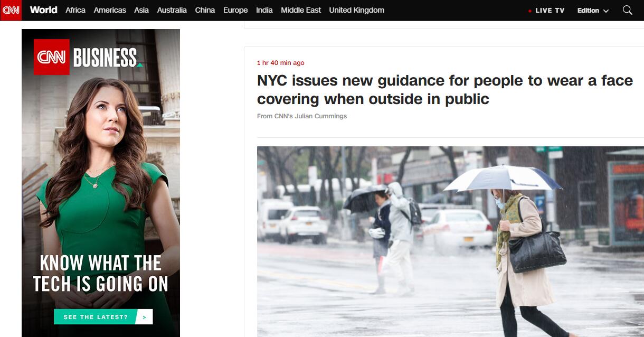The image size is (644, 337).
Task: Go to India news
Action: click(x=264, y=10)
